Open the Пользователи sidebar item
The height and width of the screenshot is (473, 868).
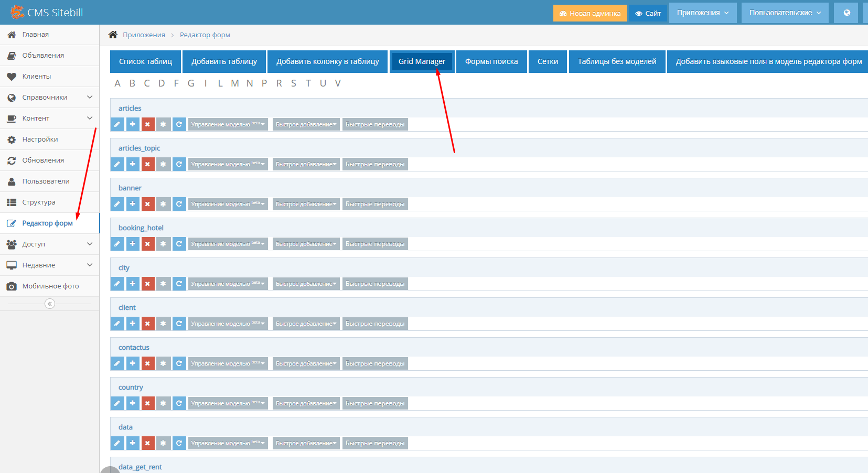pyautogui.click(x=46, y=181)
